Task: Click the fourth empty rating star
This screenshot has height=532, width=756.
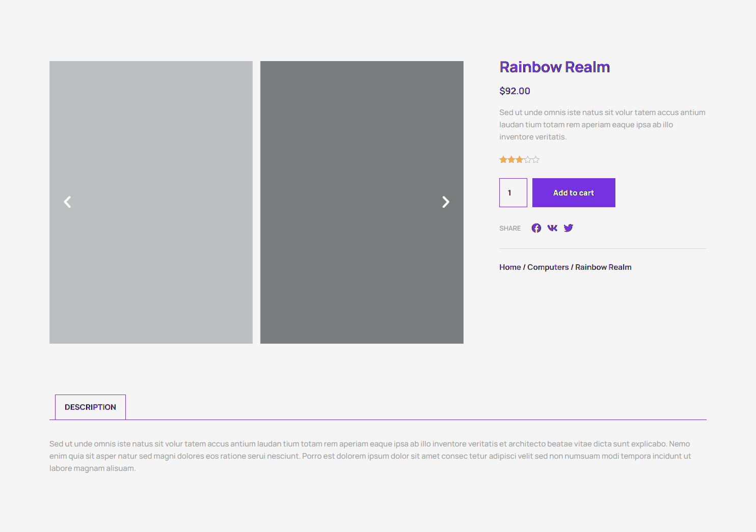Action: tap(527, 160)
